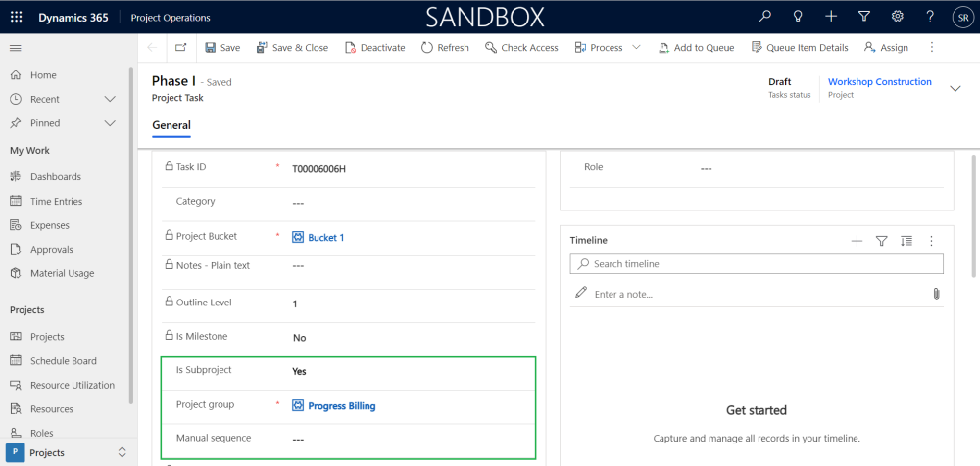
Task: Click the Task ID value T00006006H
Action: (318, 168)
